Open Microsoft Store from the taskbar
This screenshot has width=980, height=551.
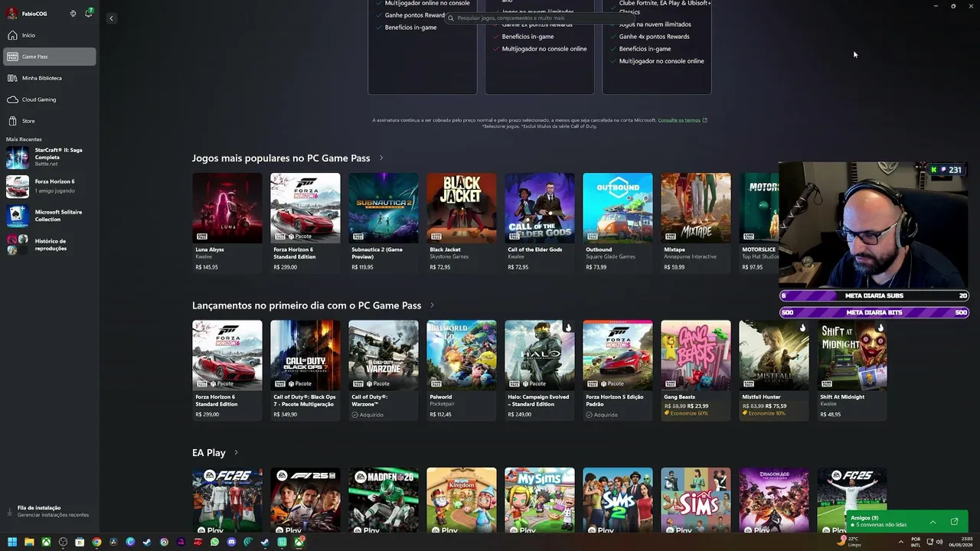click(80, 542)
